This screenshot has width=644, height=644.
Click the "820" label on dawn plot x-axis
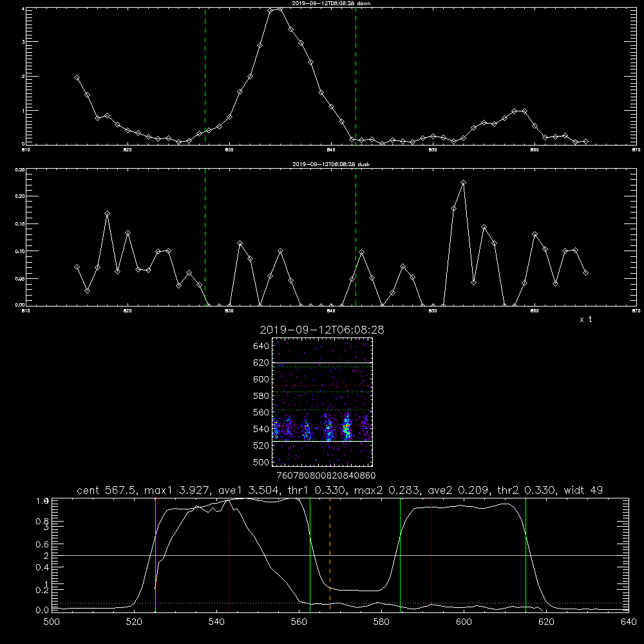click(x=128, y=150)
